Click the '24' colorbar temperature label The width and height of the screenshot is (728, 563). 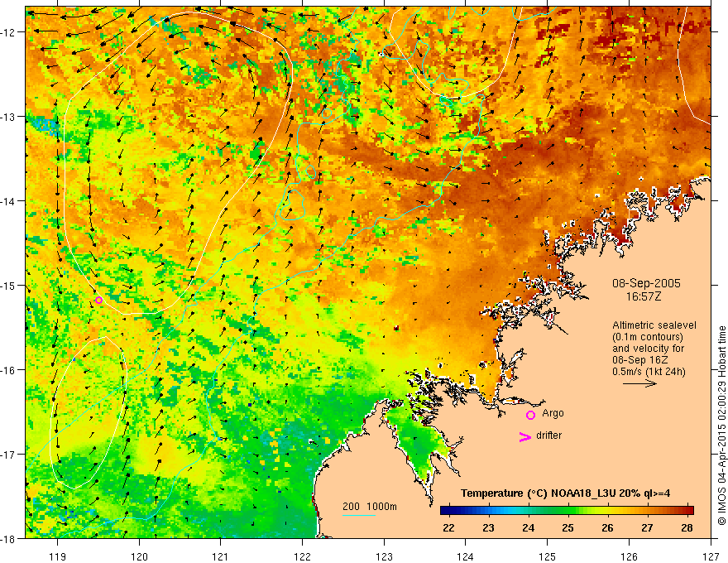[x=529, y=527]
